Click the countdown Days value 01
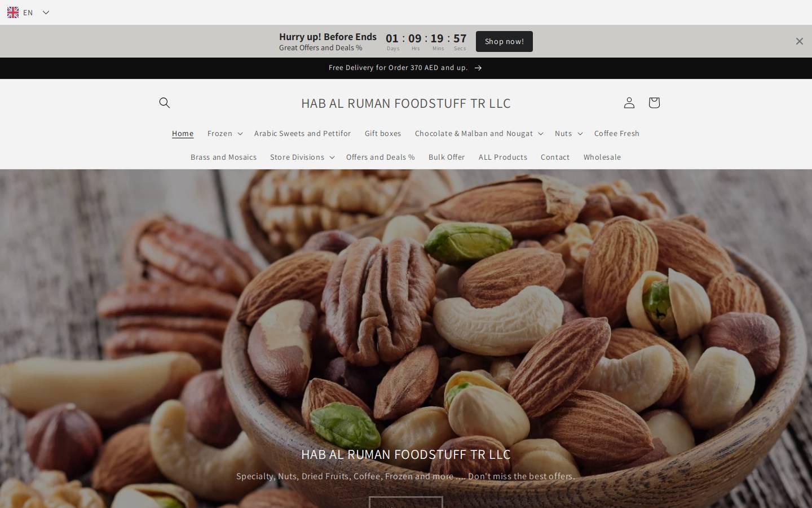 (392, 38)
